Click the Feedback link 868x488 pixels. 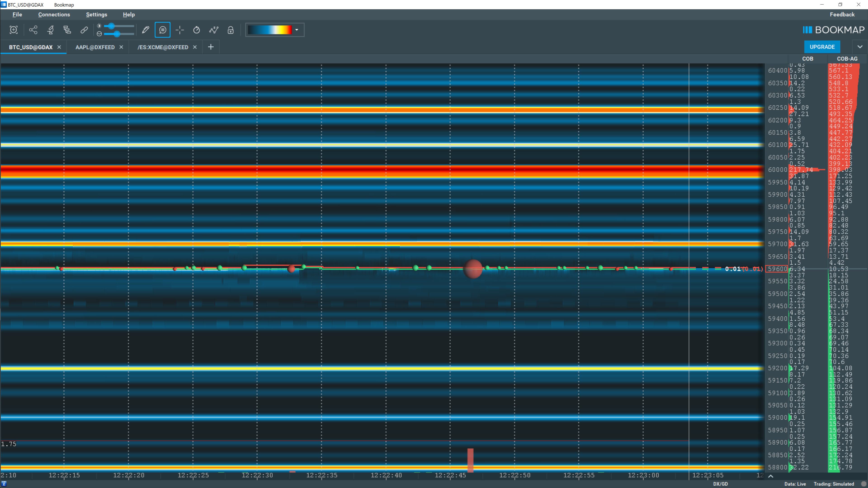842,14
